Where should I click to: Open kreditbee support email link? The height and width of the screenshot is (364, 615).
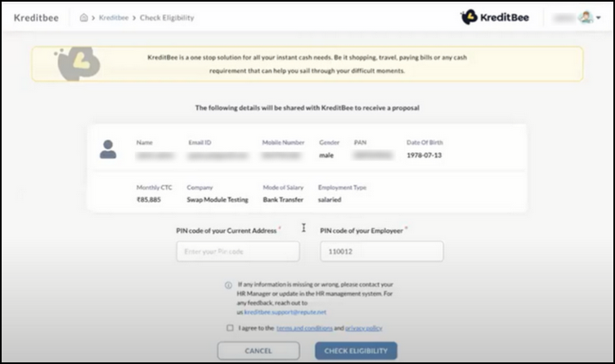pyautogui.click(x=285, y=312)
